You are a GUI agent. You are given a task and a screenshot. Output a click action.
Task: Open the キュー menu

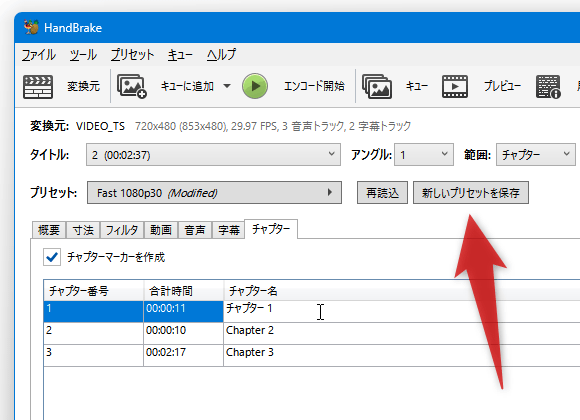click(x=180, y=55)
